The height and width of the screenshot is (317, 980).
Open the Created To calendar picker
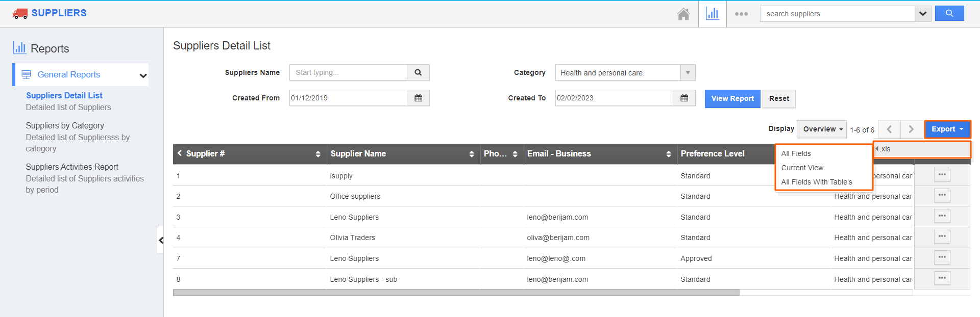click(684, 98)
